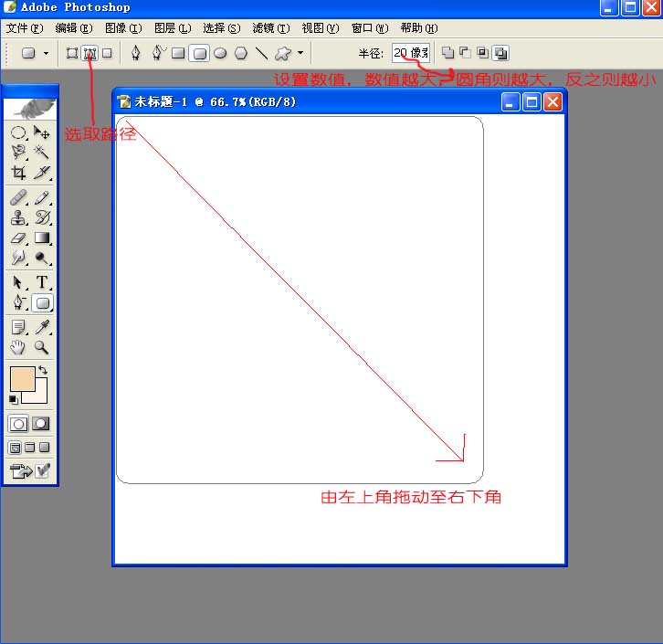This screenshot has height=644, width=663.
Task: Switch to Standard Screen mode
Action: (x=15, y=448)
